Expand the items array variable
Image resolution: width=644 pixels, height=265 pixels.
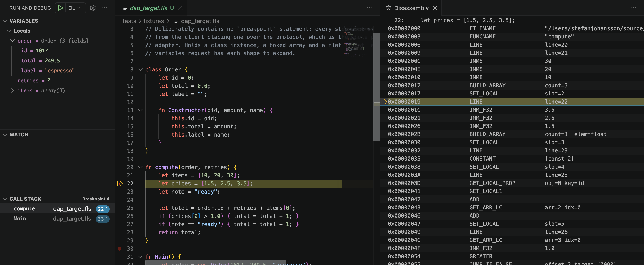tap(13, 90)
